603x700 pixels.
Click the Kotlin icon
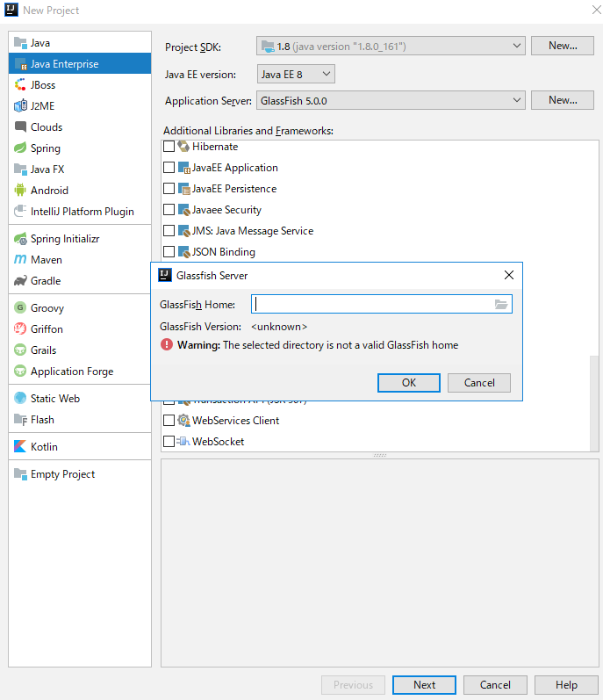20,446
